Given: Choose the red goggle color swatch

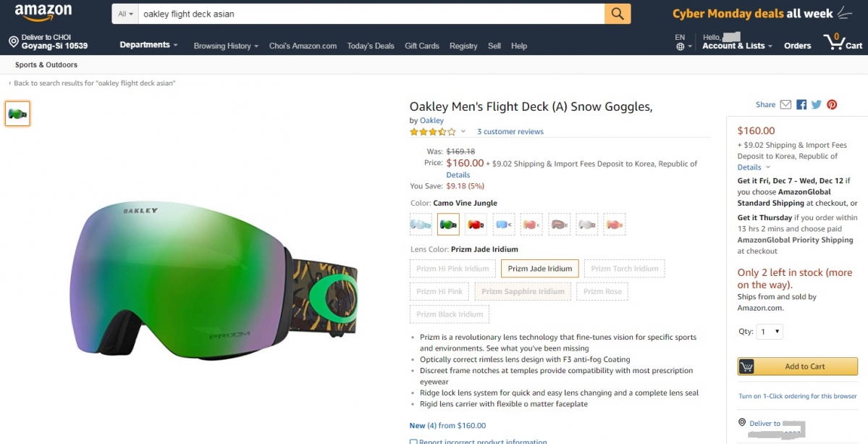Looking at the screenshot, I should click(476, 225).
